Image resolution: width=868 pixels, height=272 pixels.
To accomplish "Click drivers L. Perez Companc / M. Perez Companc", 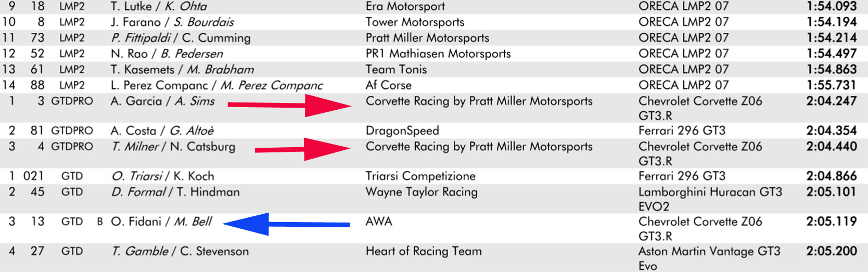I will (216, 85).
